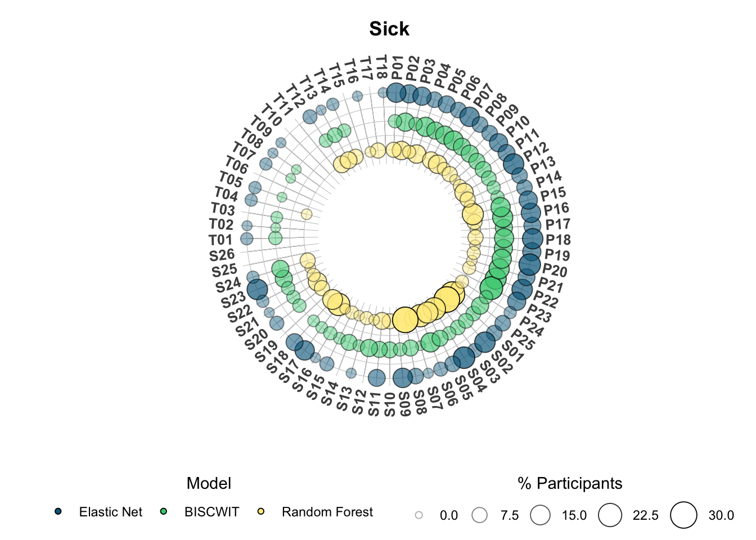Click the P18 axis label
Image resolution: width=756 pixels, height=540 pixels.
pos(558,240)
